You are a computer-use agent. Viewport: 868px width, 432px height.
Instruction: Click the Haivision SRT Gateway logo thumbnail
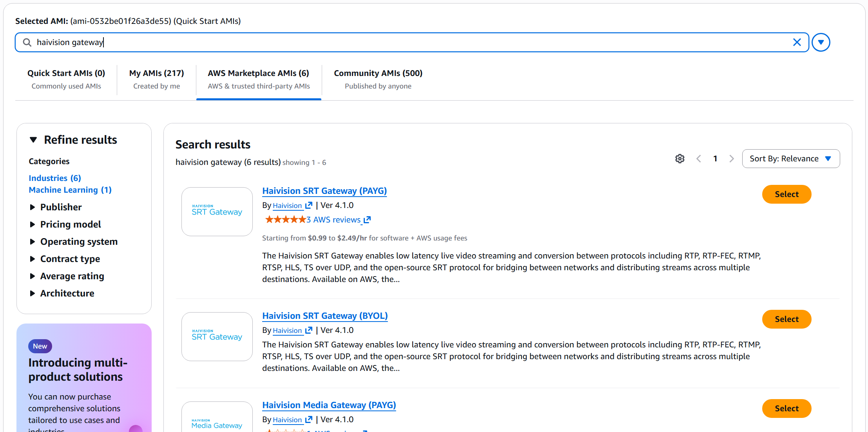[x=217, y=211]
